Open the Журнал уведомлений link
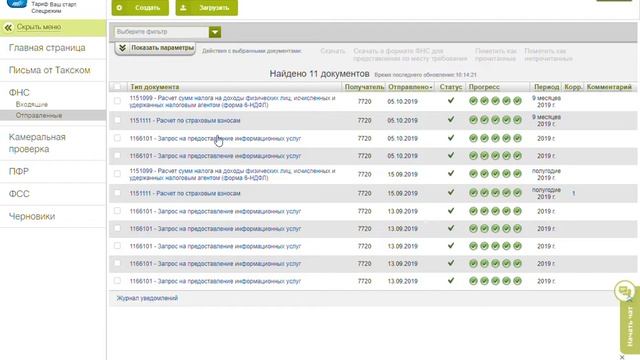 [x=147, y=298]
